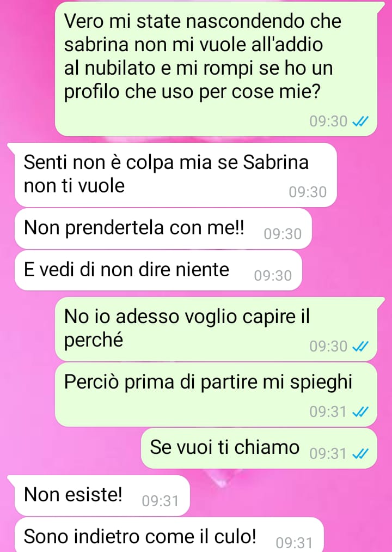The width and height of the screenshot is (392, 552).
Task: Select message 'Vero mi state nascondendo che sabrina'
Action: pyautogui.click(x=216, y=69)
